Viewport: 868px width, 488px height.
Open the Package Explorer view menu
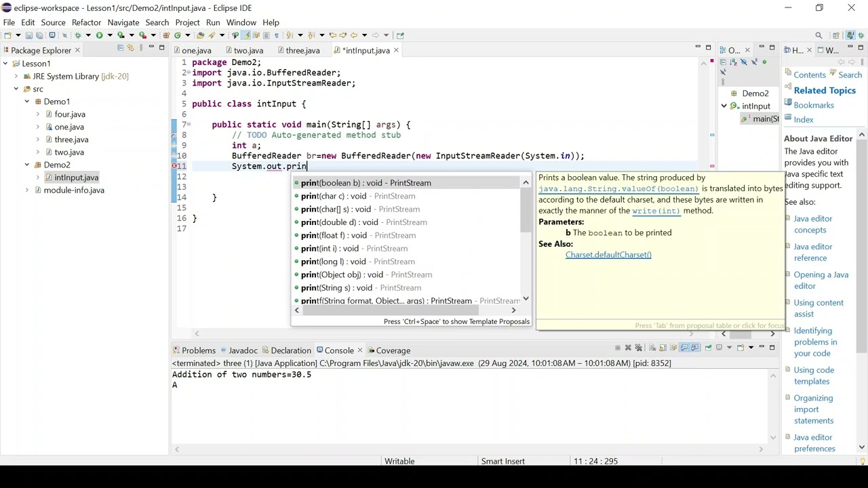141,47
